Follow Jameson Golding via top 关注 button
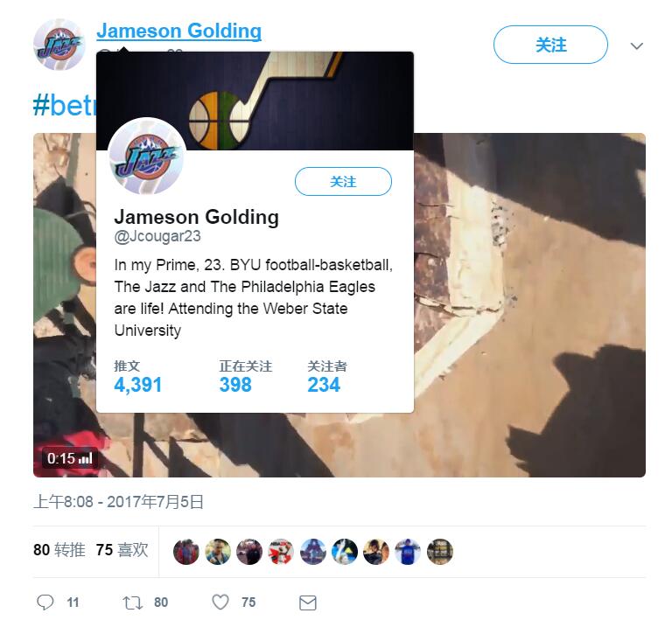The height and width of the screenshot is (627, 672). pos(550,45)
